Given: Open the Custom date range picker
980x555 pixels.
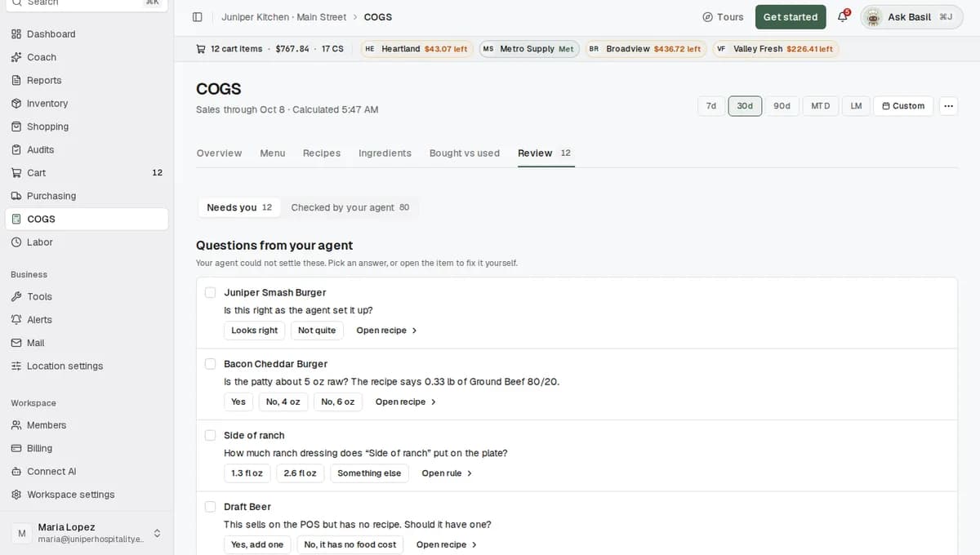Looking at the screenshot, I should tap(903, 106).
